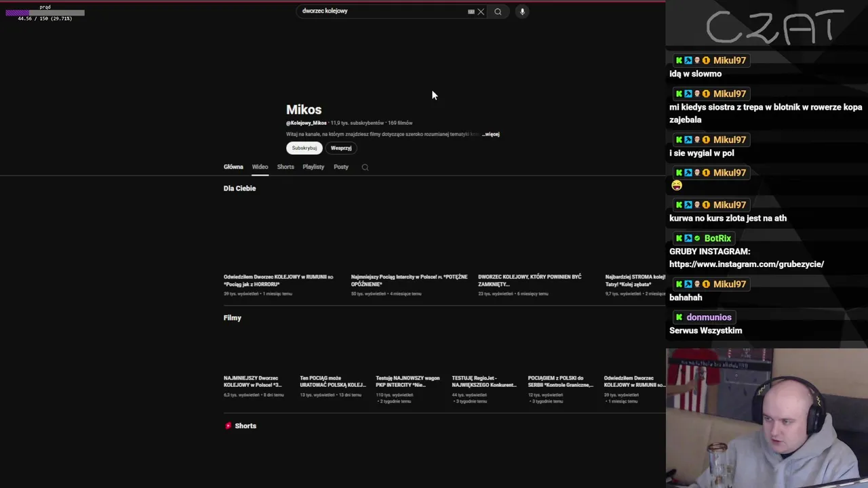
Task: Click the BotRix username in chat
Action: (717, 239)
